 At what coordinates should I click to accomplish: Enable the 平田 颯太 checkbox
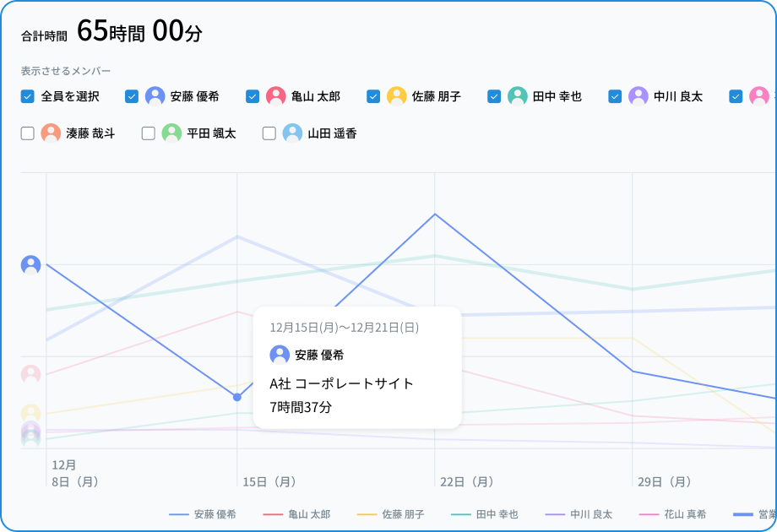147,133
